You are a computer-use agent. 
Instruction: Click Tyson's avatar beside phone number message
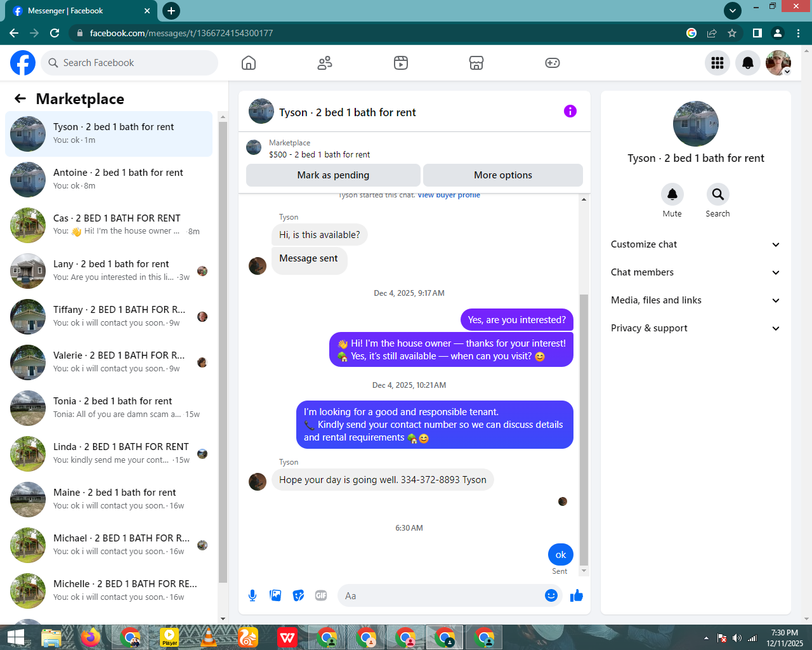coord(258,481)
